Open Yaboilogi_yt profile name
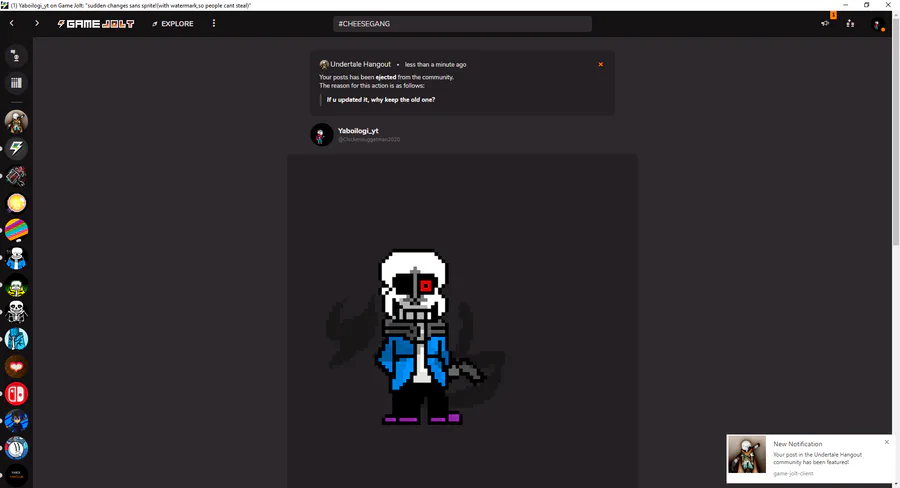 tap(358, 131)
